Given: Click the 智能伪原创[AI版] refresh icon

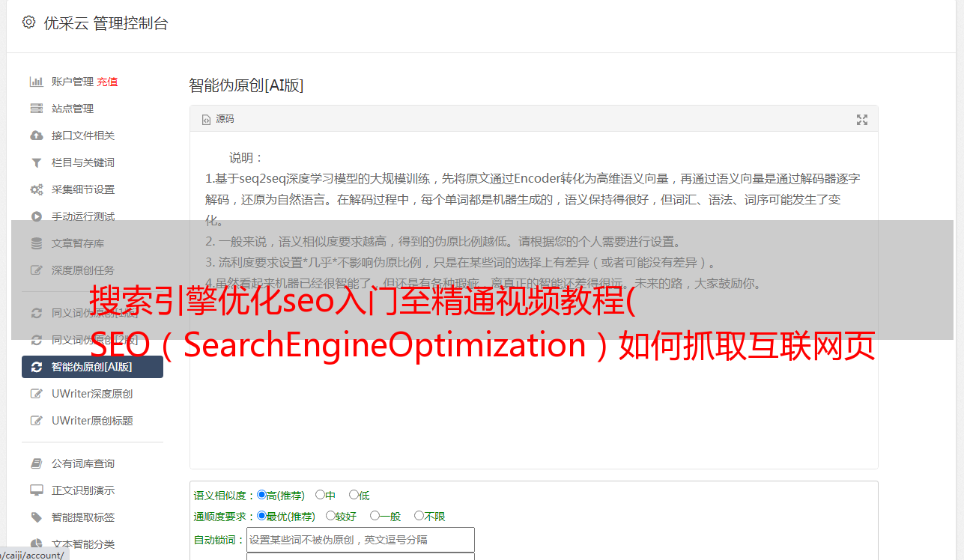Looking at the screenshot, I should (36, 367).
